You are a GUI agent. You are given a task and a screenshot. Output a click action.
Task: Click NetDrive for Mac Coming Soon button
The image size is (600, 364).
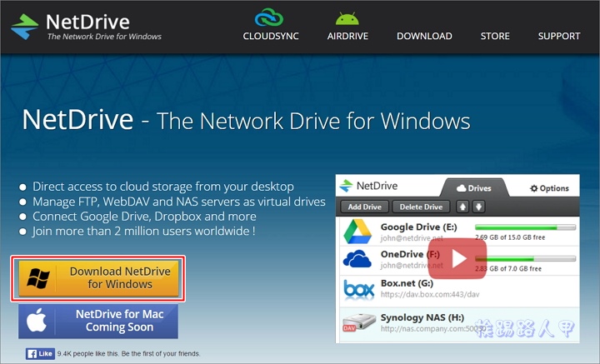point(98,321)
